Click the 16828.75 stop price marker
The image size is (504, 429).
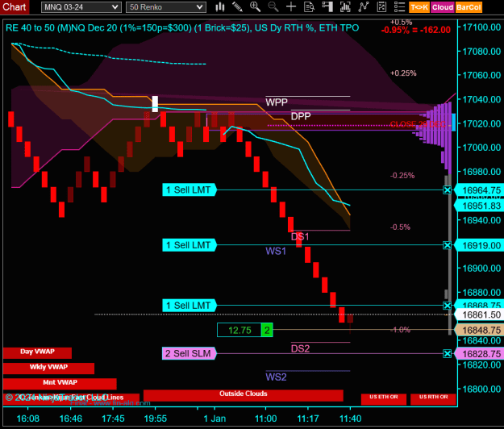[481, 354]
